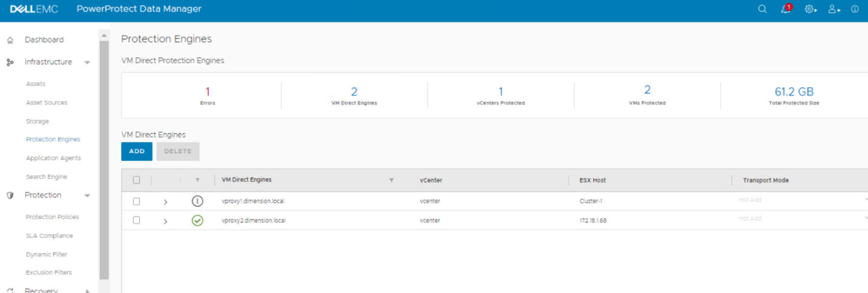The width and height of the screenshot is (868, 293).
Task: Toggle the select-all checkbox in table header
Action: pos(136,180)
